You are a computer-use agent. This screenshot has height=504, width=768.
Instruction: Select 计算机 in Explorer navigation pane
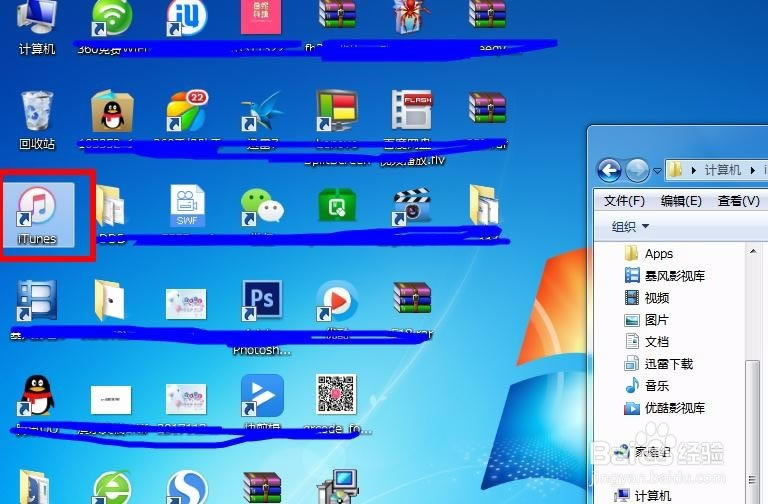tap(643, 495)
